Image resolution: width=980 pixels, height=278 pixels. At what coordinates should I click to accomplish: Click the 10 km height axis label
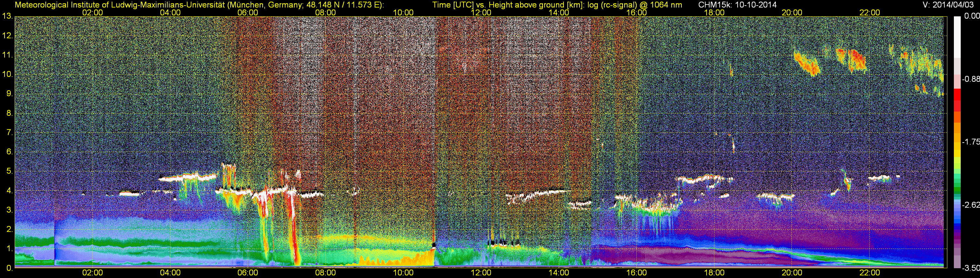pos(7,74)
